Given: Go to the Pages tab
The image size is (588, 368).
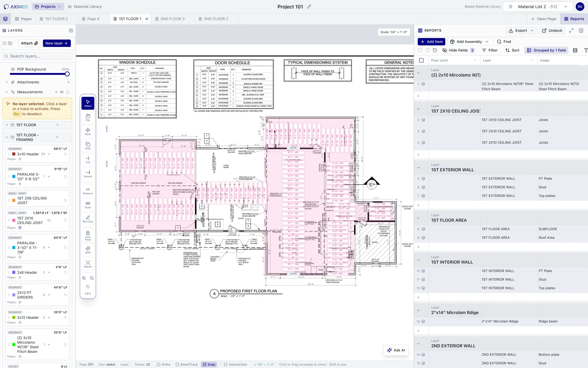Looking at the screenshot, I should coord(23,19).
